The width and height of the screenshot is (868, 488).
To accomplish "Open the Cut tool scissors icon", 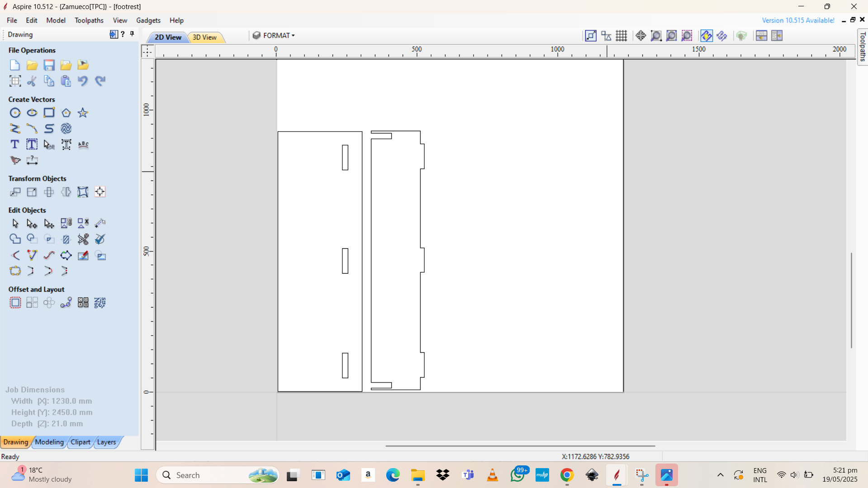I will [x=32, y=81].
